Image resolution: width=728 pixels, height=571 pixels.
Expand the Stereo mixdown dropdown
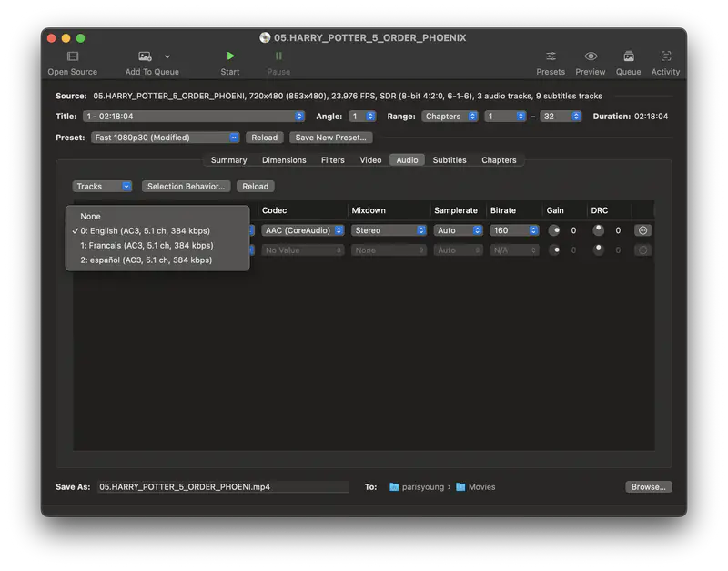389,230
